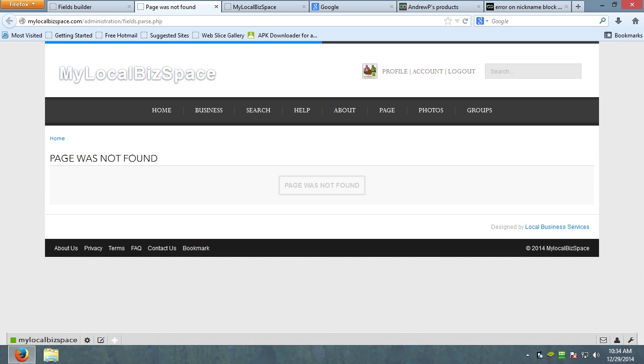Click the Home breadcrumb link
The width and height of the screenshot is (644, 364).
57,138
